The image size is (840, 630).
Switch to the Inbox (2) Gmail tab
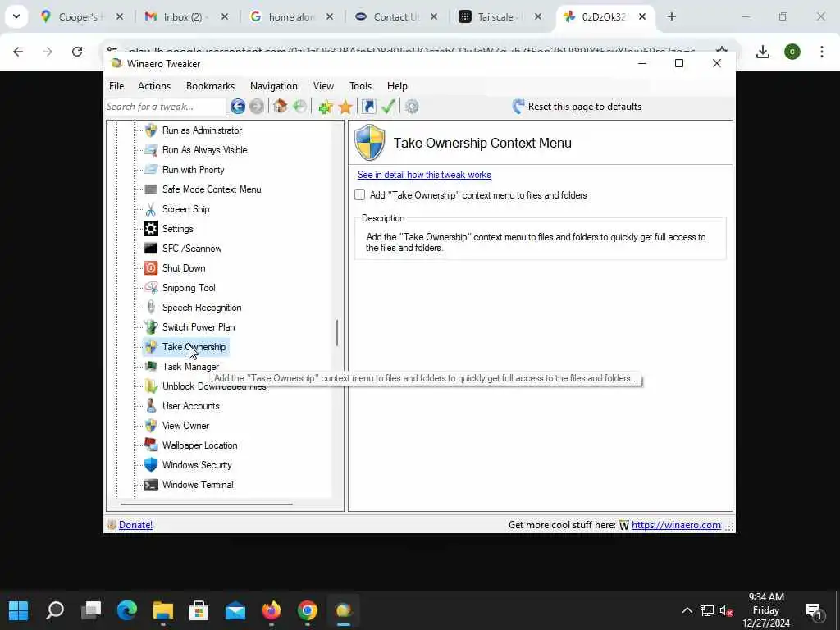pos(185,16)
